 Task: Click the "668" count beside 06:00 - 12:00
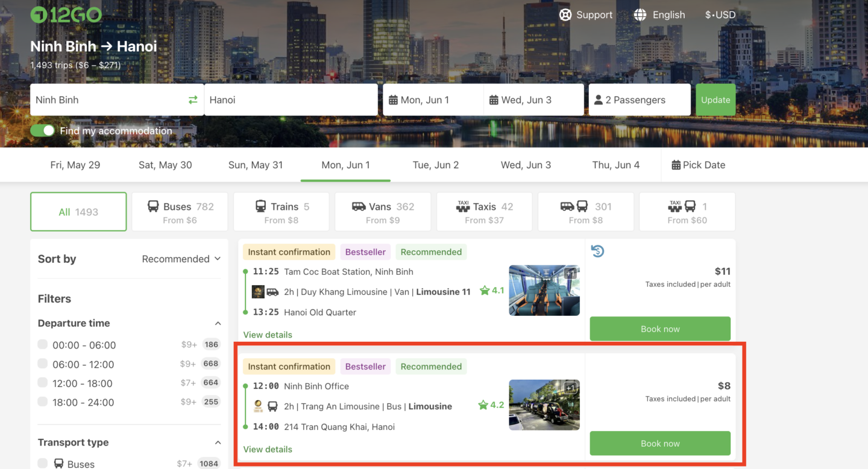click(x=211, y=364)
